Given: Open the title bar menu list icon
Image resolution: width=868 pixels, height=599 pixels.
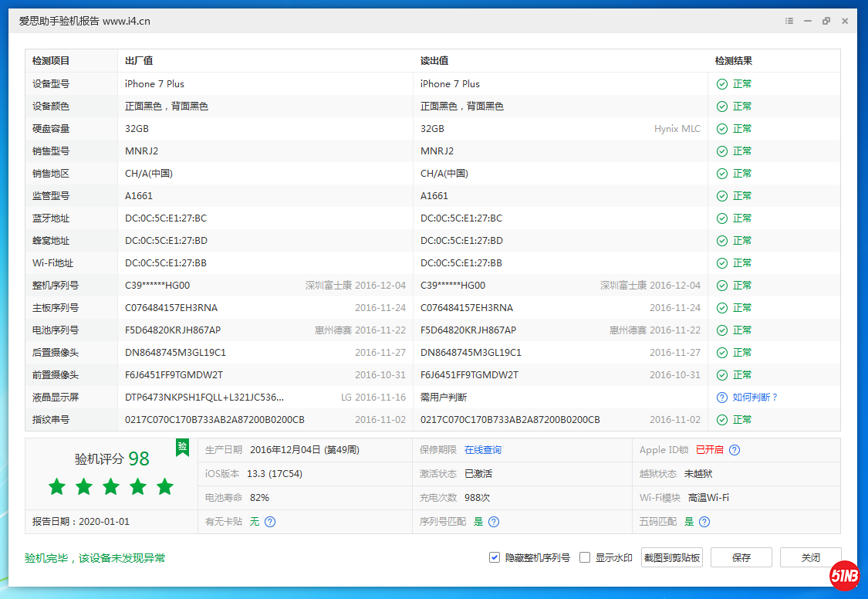Looking at the screenshot, I should pyautogui.click(x=789, y=21).
